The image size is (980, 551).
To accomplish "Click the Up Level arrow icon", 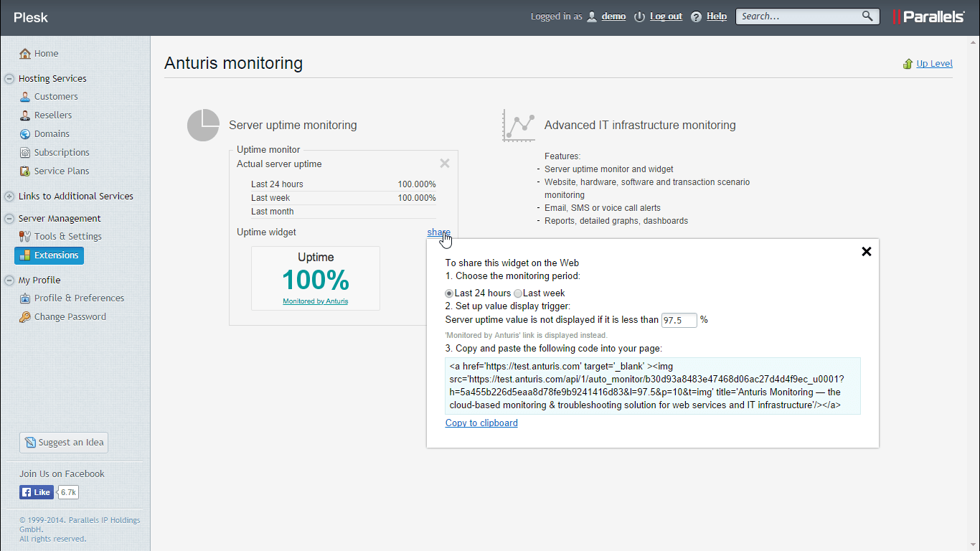I will [908, 64].
